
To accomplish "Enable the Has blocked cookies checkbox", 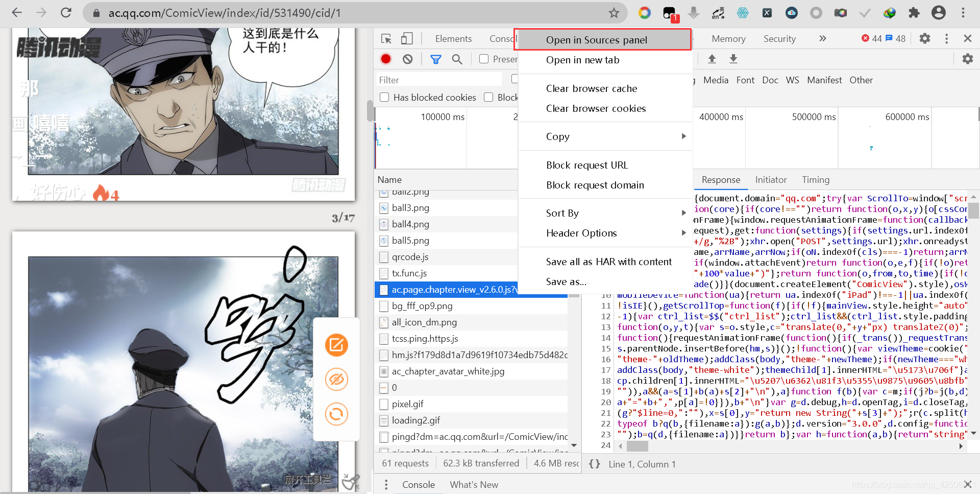I will (x=384, y=97).
